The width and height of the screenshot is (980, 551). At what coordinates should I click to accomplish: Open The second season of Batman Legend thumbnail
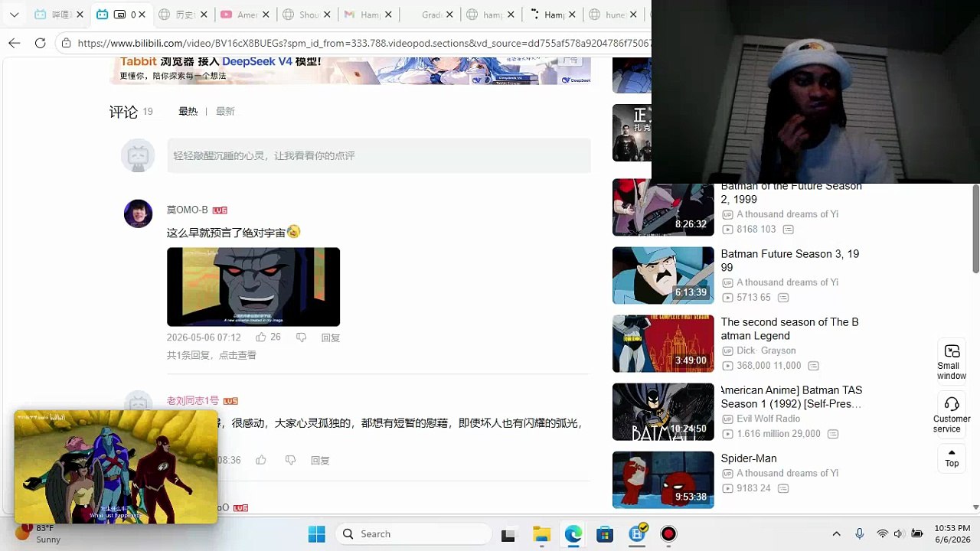tap(663, 344)
